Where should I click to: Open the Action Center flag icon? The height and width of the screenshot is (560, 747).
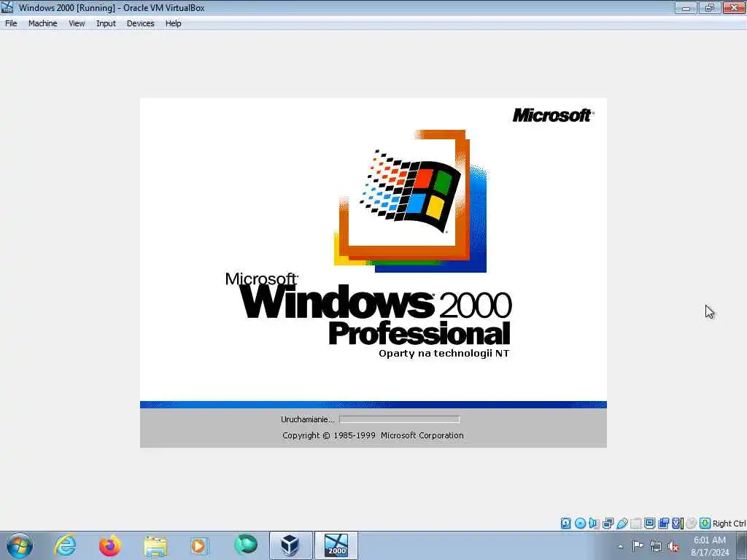(x=638, y=545)
